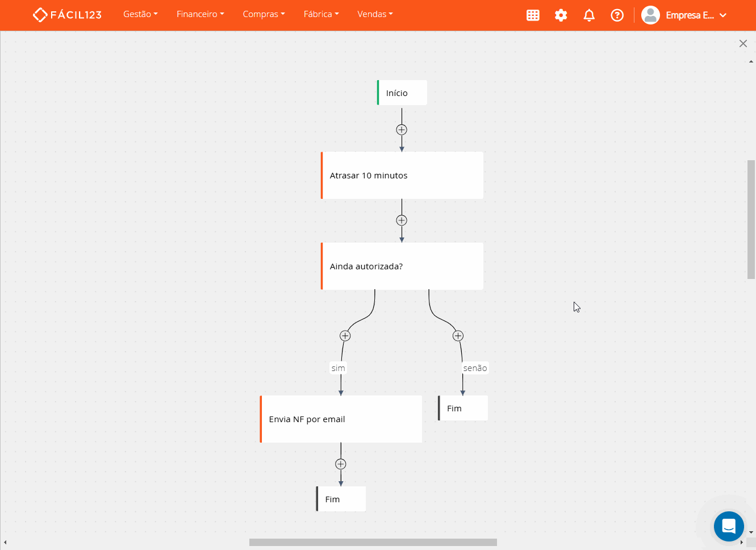Open settings gear icon
The image size is (756, 550).
coord(561,15)
